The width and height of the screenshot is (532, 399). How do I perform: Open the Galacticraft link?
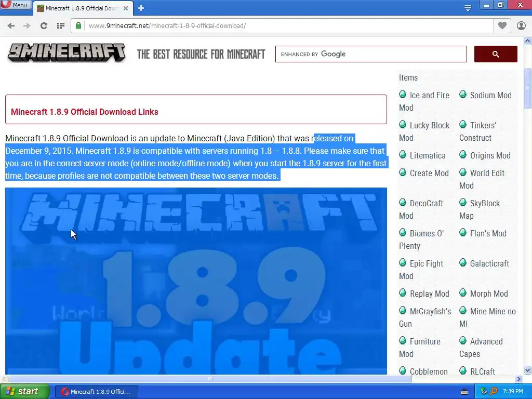[489, 263]
